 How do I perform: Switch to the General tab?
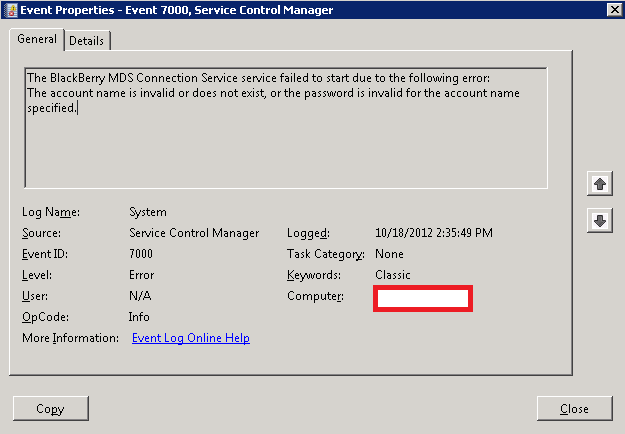37,39
